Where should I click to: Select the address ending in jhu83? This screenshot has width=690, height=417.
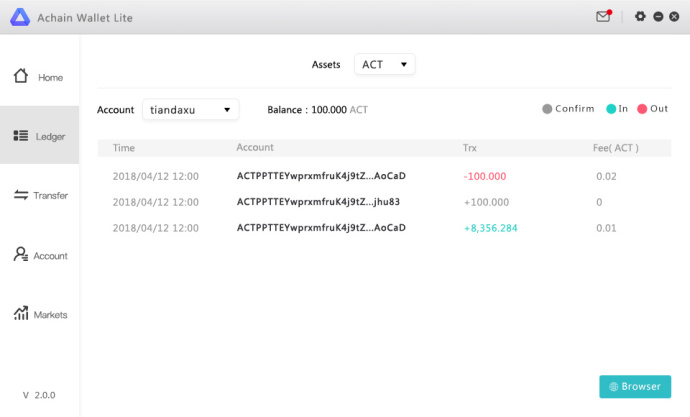[318, 202]
